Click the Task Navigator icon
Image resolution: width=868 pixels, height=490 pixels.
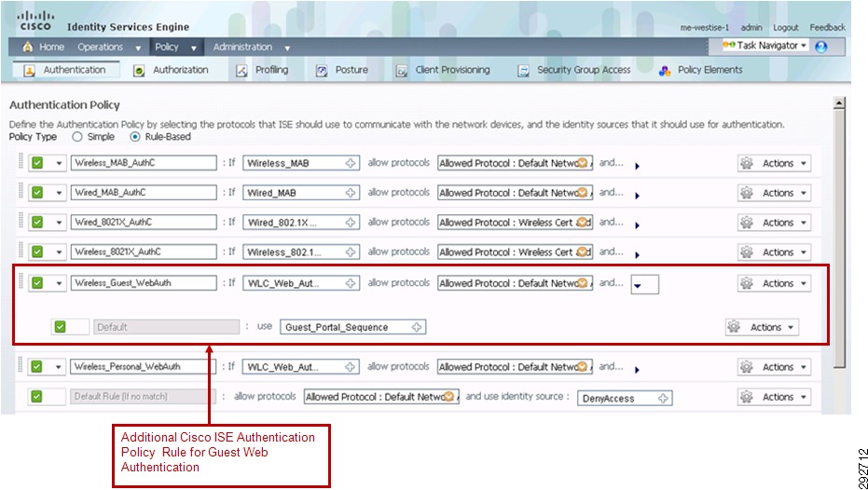729,46
